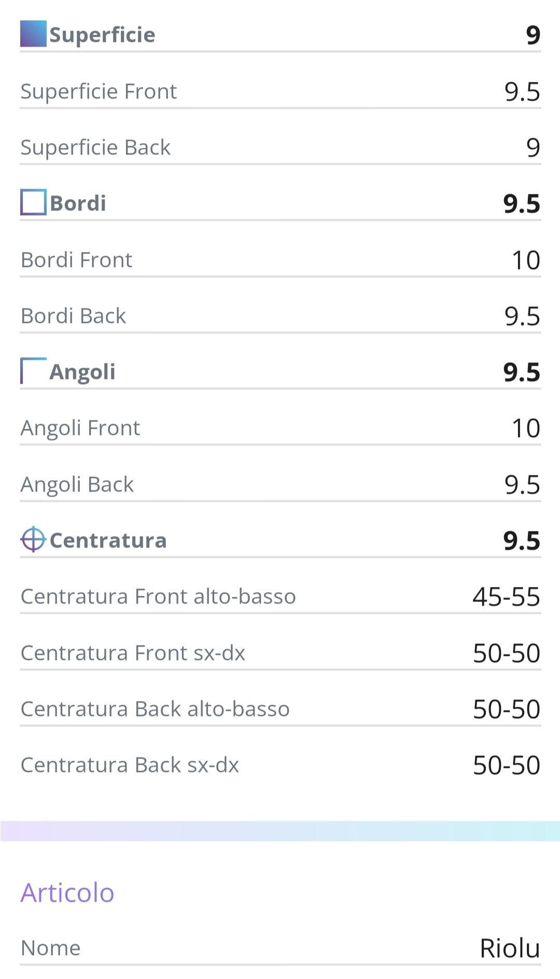
Task: Click the Bordi Back row label
Action: pos(73,316)
